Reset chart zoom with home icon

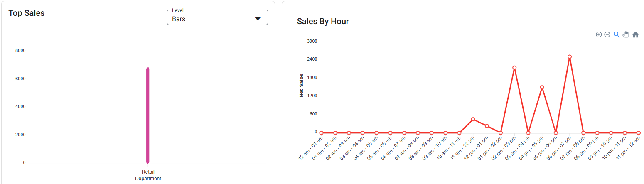pyautogui.click(x=635, y=34)
